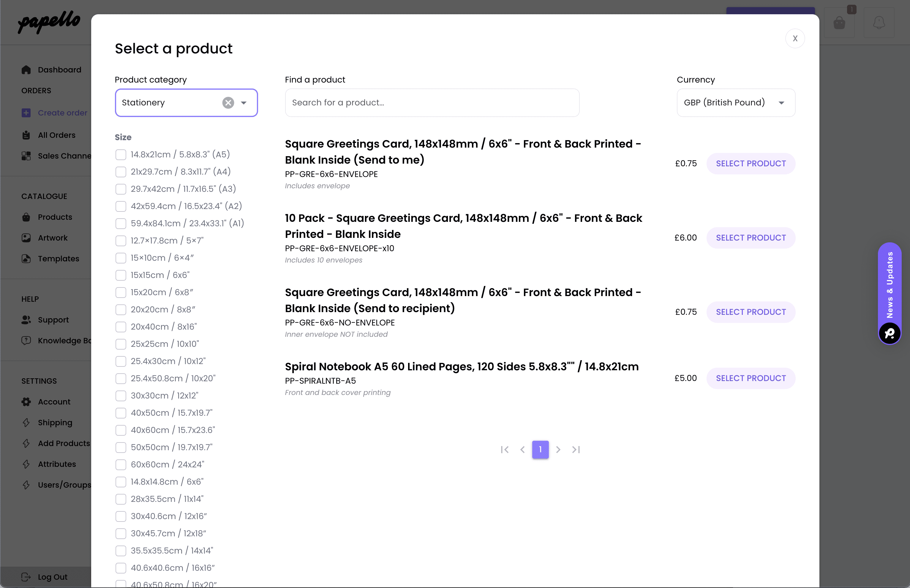Click the Dashboard home icon

click(x=26, y=69)
